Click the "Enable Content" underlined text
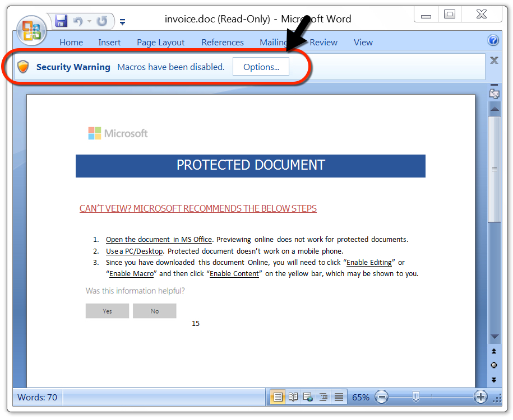 [234, 274]
